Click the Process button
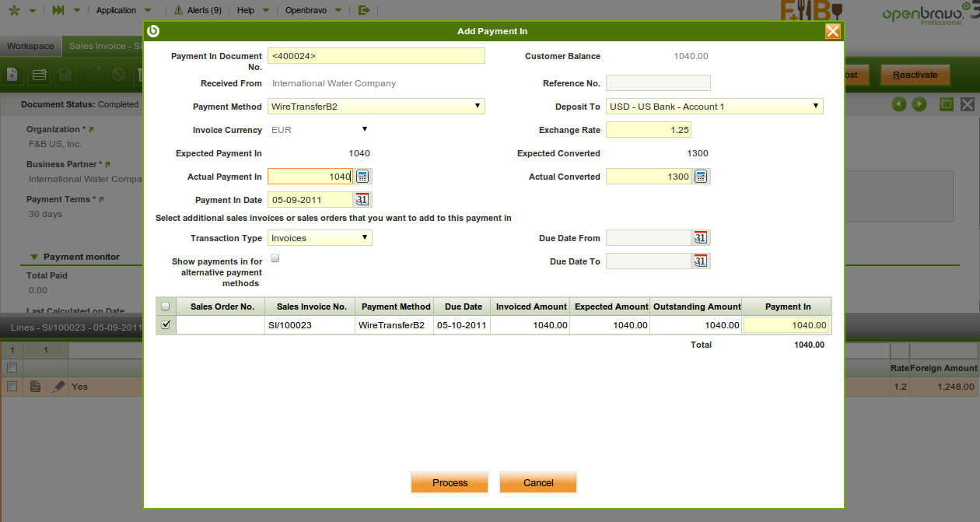This screenshot has height=522, width=980. [x=450, y=482]
